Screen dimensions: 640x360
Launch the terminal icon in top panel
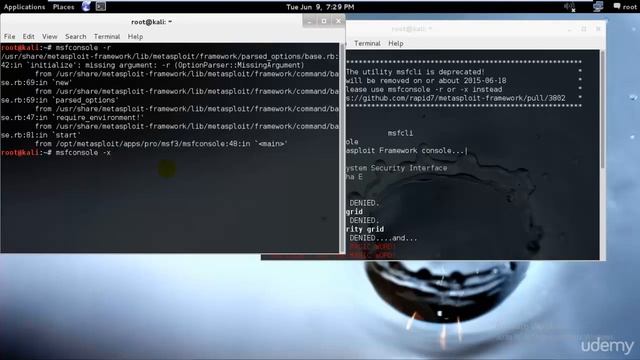click(101, 6)
